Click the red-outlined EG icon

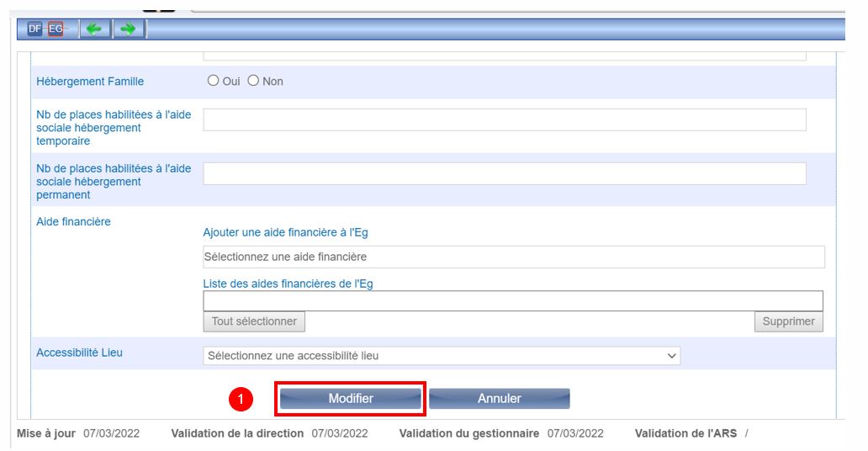(x=56, y=29)
